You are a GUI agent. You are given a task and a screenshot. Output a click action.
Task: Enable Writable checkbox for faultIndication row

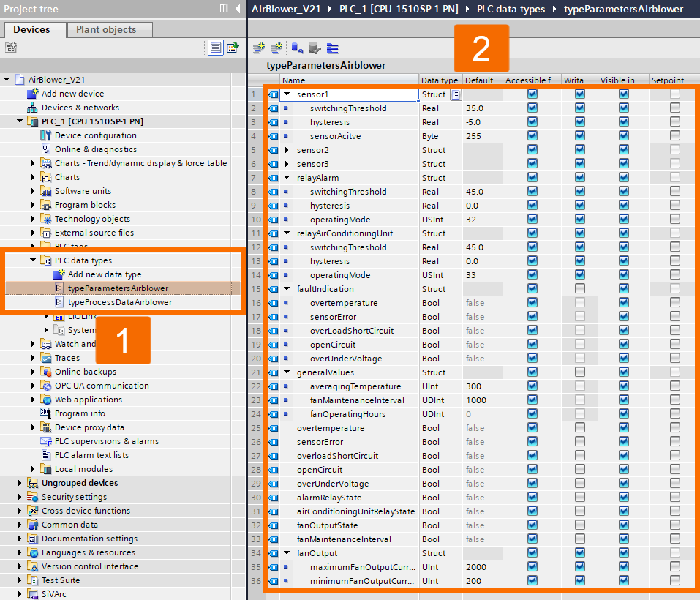point(579,288)
